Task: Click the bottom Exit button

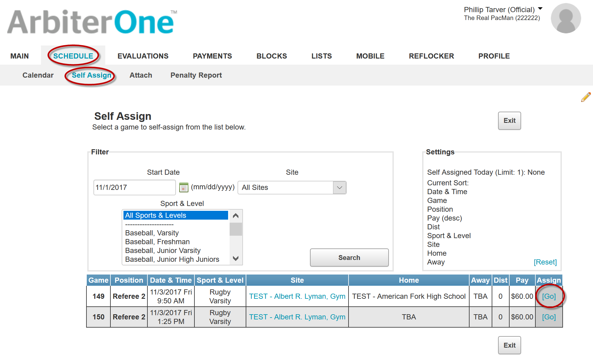Action: (509, 345)
